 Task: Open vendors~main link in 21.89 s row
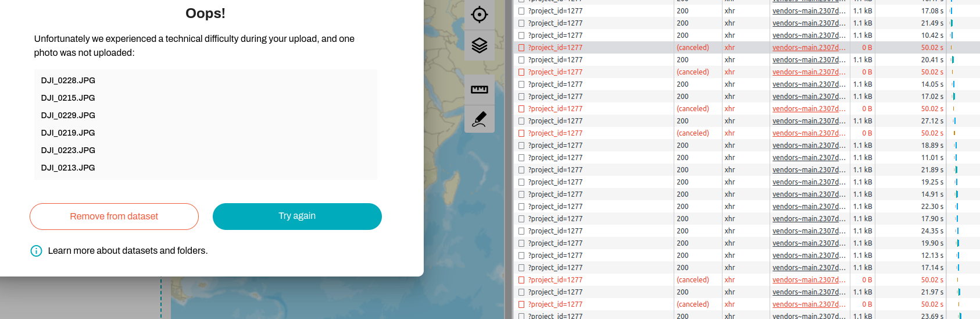809,170
